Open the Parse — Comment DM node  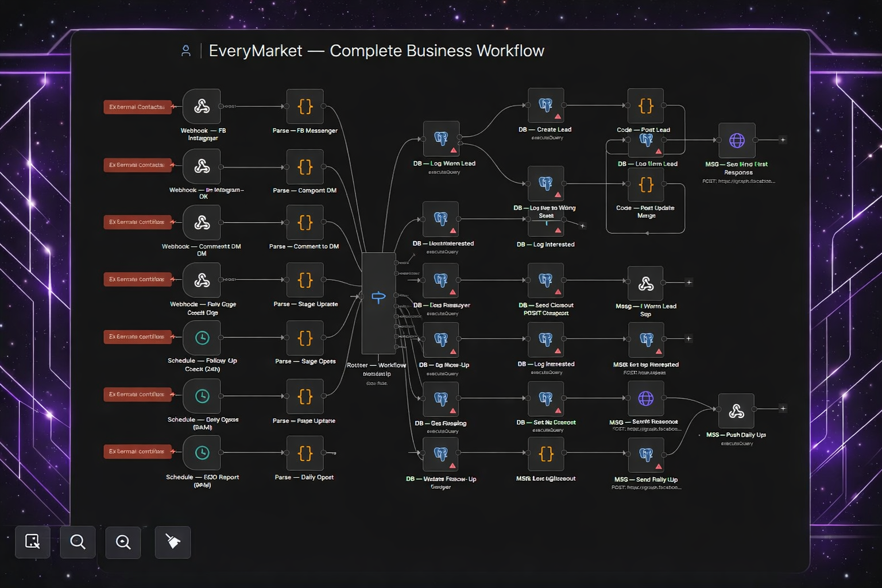click(304, 167)
